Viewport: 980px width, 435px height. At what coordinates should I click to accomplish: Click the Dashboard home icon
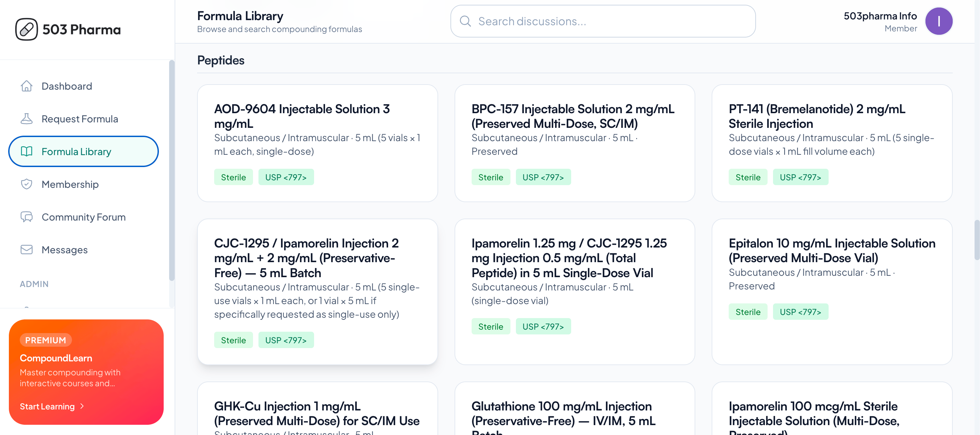26,86
